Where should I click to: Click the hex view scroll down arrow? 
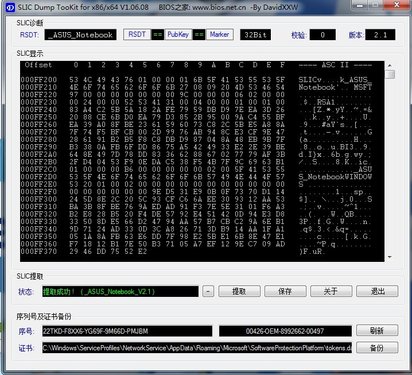click(x=390, y=257)
